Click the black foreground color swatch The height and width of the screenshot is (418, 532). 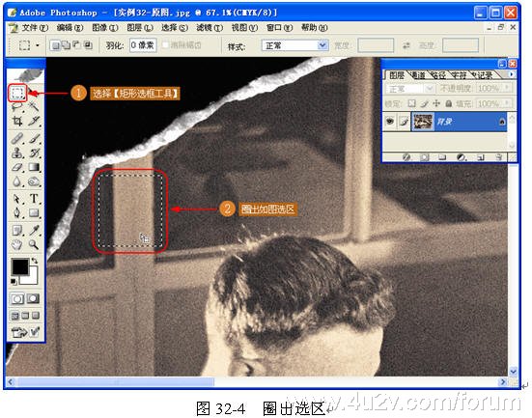(x=19, y=266)
